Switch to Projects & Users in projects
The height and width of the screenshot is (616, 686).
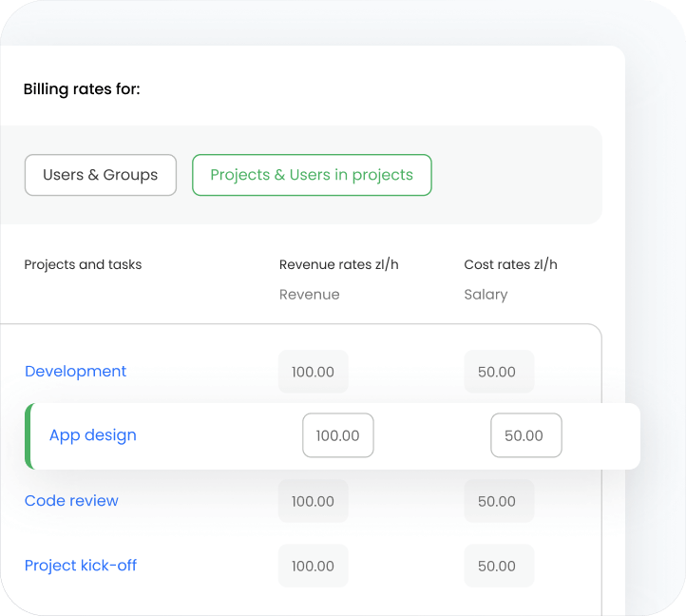(312, 175)
